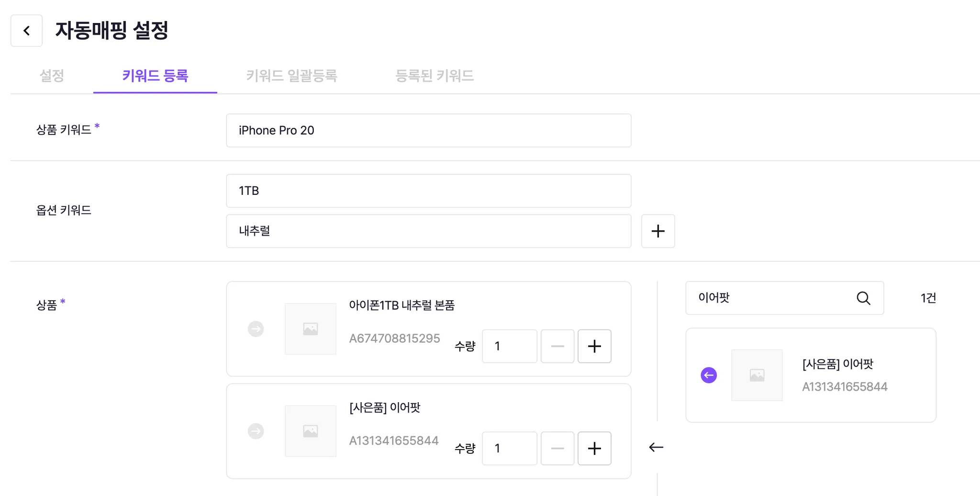Edit quantity field for [사은품] 이어팟
Image resolution: width=980 pixels, height=496 pixels.
pyautogui.click(x=509, y=448)
